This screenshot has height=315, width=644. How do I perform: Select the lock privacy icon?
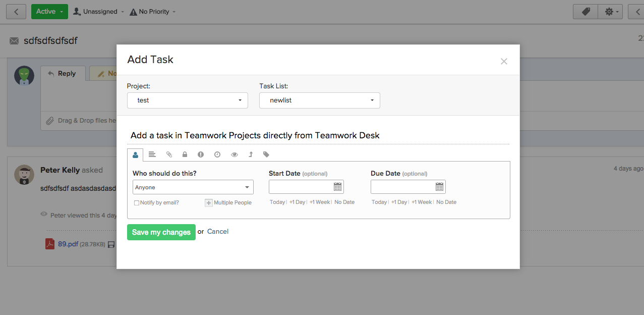185,154
